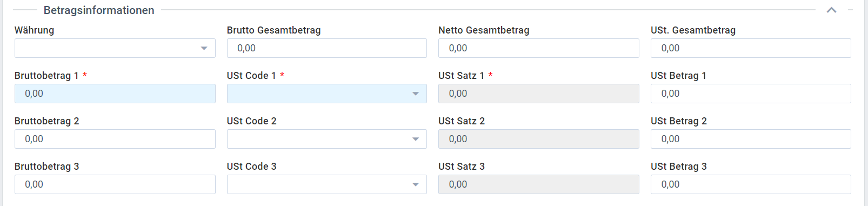Screen dimensions: 868x206
Task: Focus the Bruttobetrag 2 input
Action: (x=115, y=139)
